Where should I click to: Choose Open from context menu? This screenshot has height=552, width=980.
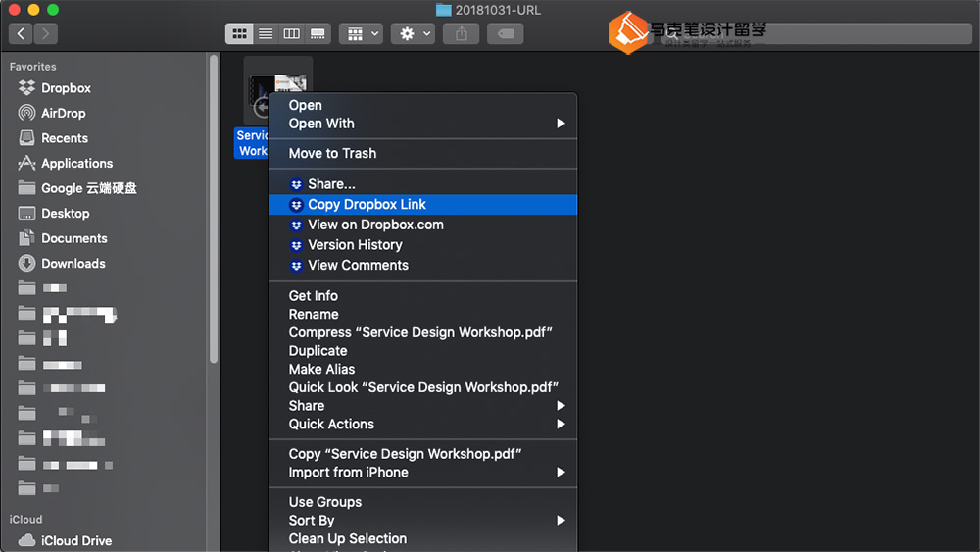click(422, 105)
